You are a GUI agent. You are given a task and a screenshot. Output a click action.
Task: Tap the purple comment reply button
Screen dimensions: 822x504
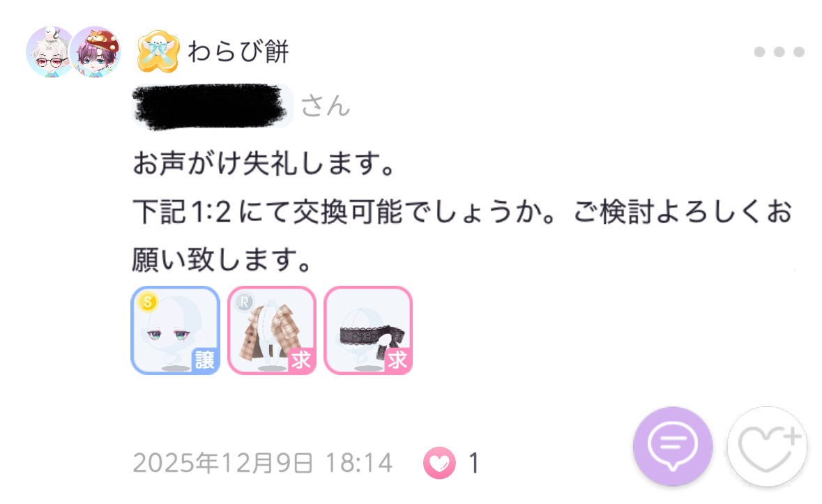[x=673, y=446]
